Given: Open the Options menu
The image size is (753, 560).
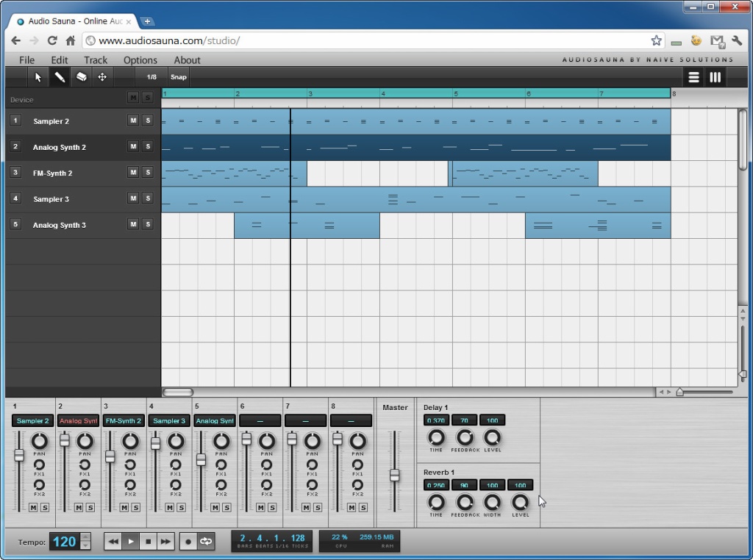Looking at the screenshot, I should click(x=140, y=60).
